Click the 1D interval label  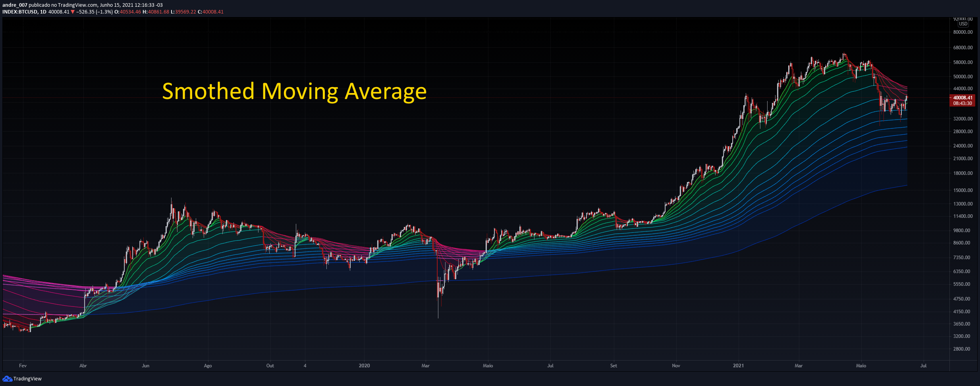coord(43,12)
